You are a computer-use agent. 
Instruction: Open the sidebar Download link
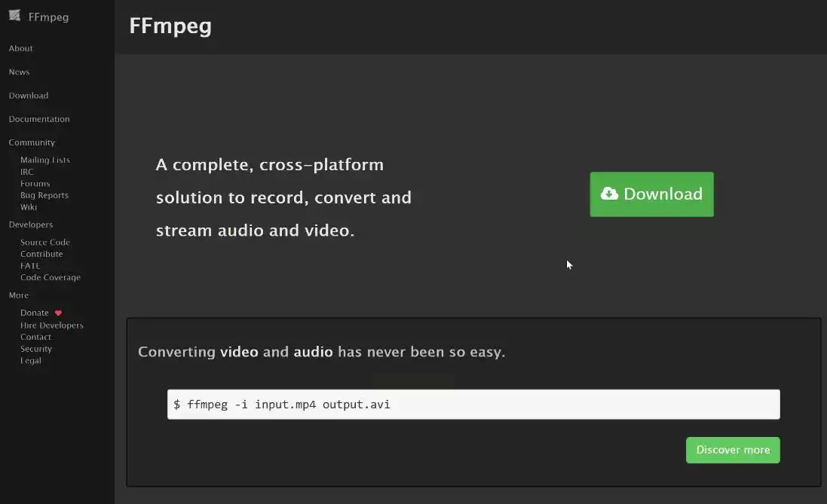tap(29, 96)
